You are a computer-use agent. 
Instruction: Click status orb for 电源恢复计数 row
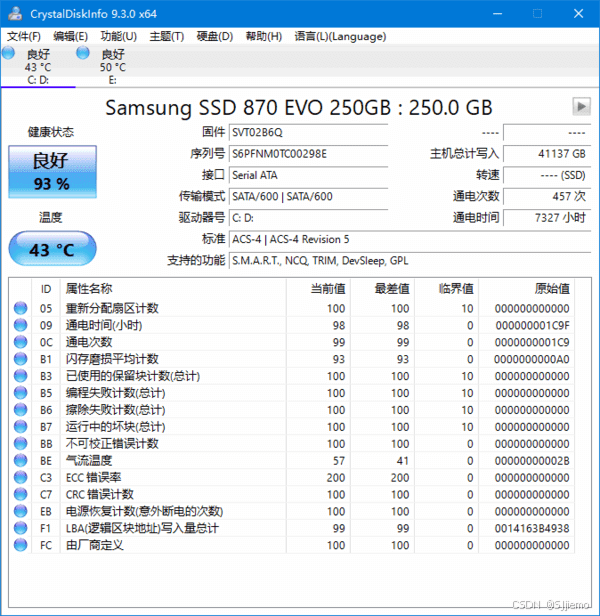[20, 511]
